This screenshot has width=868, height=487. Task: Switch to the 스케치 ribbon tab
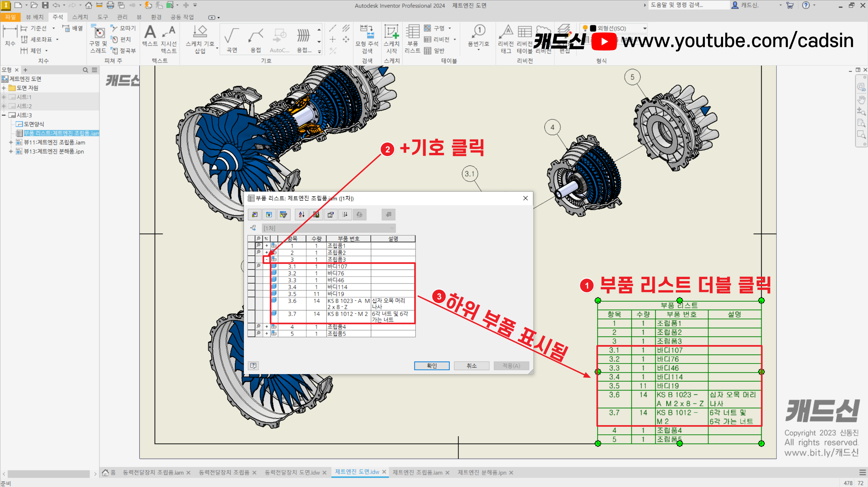[x=80, y=17]
